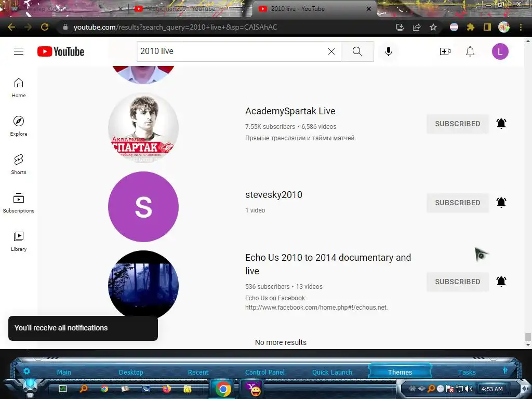
Task: Toggle notification bell for Echo Us channel
Action: tap(501, 282)
